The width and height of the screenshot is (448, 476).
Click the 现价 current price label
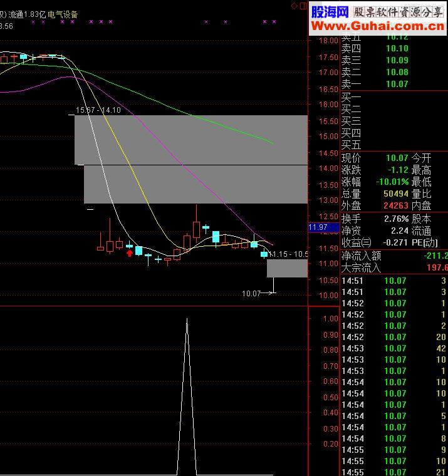[351, 158]
